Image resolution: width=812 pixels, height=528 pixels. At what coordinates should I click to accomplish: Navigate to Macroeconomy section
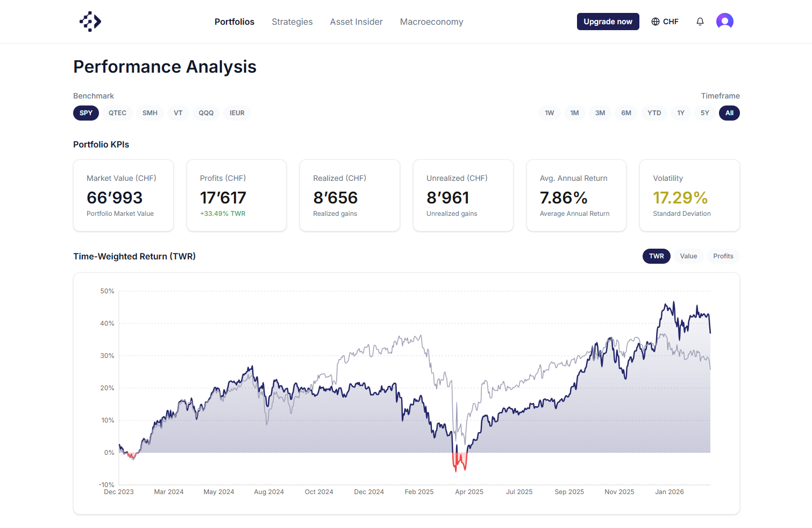(431, 22)
